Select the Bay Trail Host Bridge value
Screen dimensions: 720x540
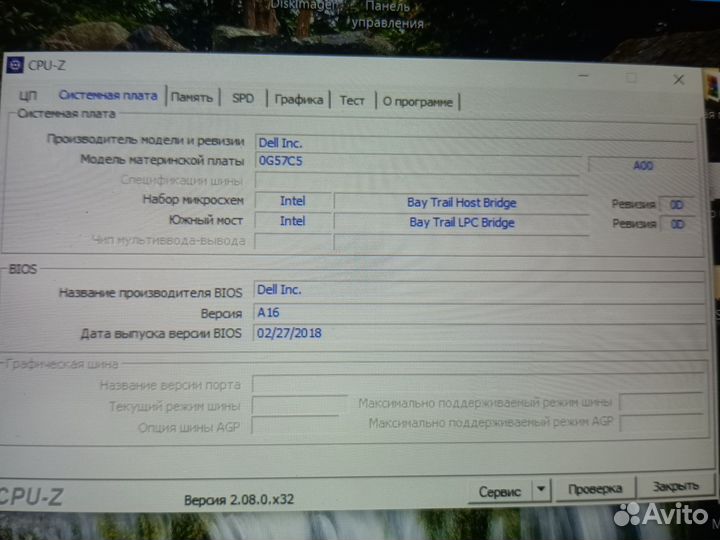tap(461, 202)
